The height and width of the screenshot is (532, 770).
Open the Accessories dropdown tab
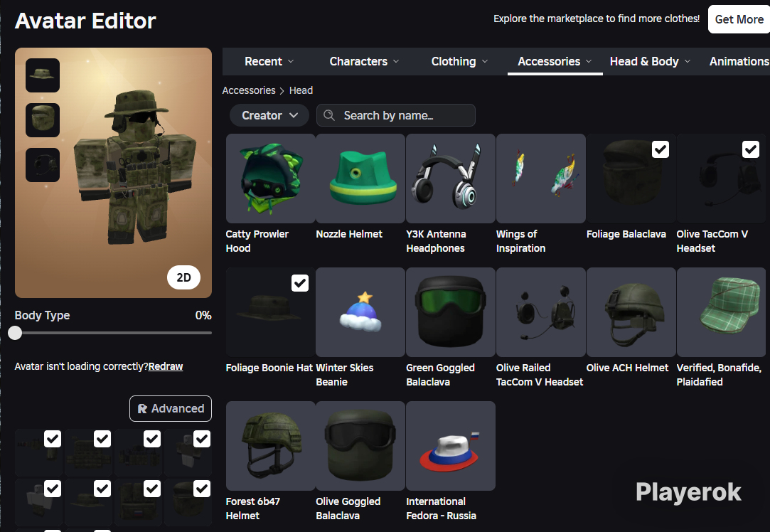pyautogui.click(x=555, y=61)
